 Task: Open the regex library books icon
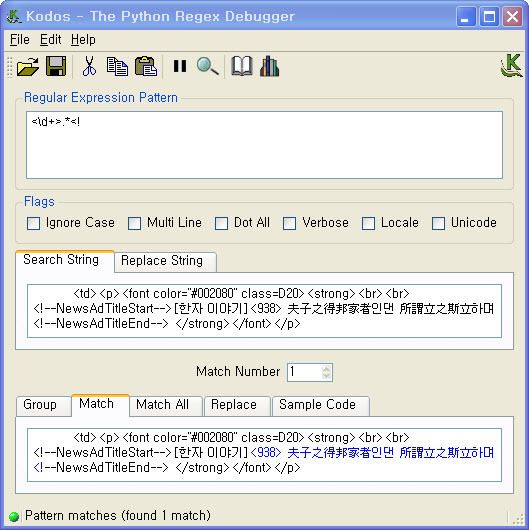[x=269, y=66]
